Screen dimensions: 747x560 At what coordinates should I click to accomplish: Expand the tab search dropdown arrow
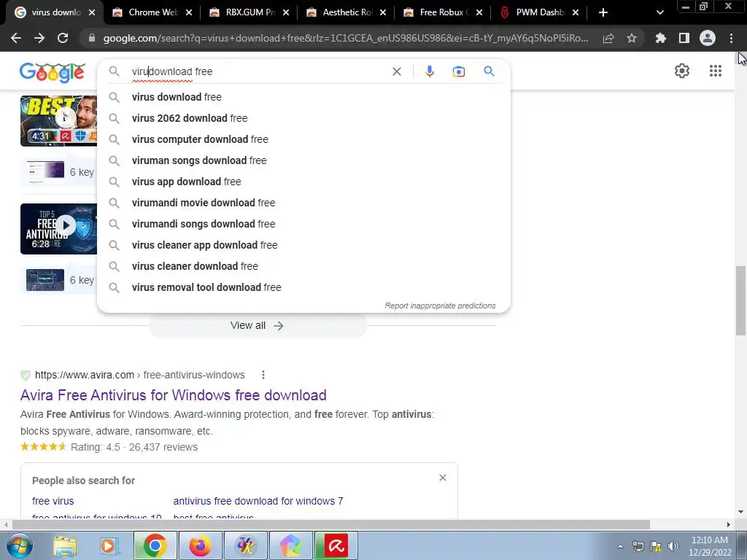point(659,12)
